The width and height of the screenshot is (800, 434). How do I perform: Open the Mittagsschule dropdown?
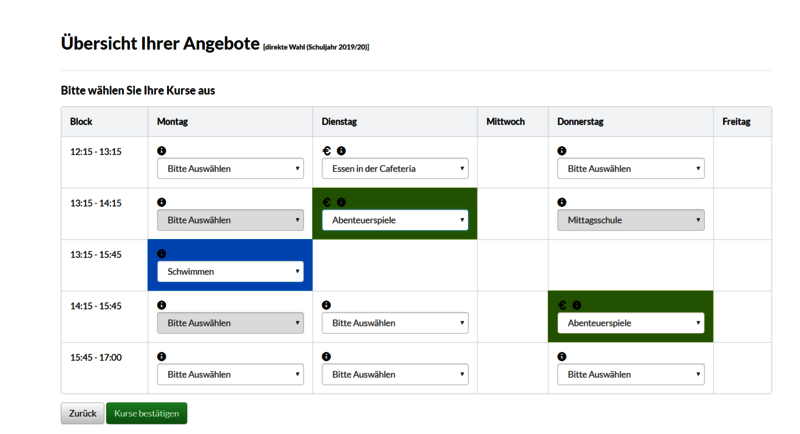coord(630,220)
